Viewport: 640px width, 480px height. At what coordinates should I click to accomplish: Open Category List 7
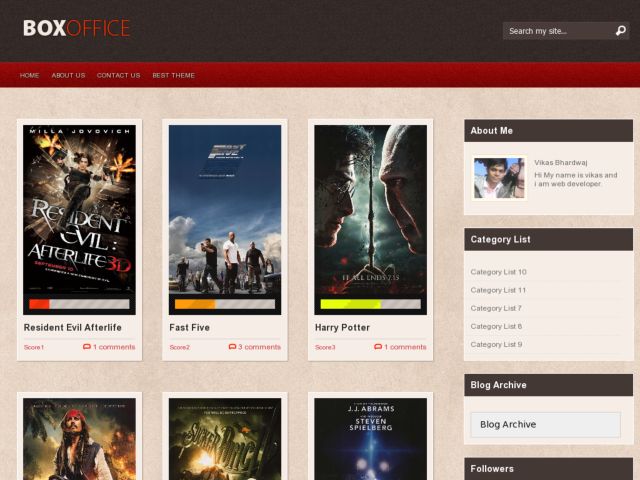496,308
